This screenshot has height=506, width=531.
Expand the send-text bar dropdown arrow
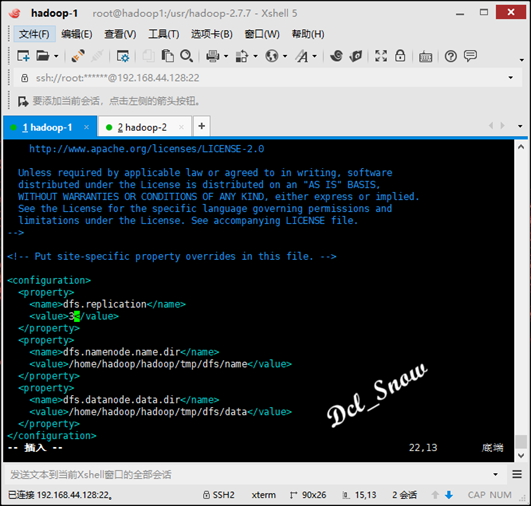[x=495, y=474]
